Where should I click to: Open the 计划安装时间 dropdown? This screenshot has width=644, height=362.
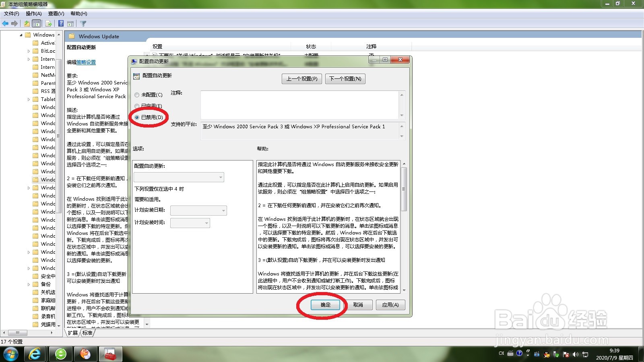[190, 223]
